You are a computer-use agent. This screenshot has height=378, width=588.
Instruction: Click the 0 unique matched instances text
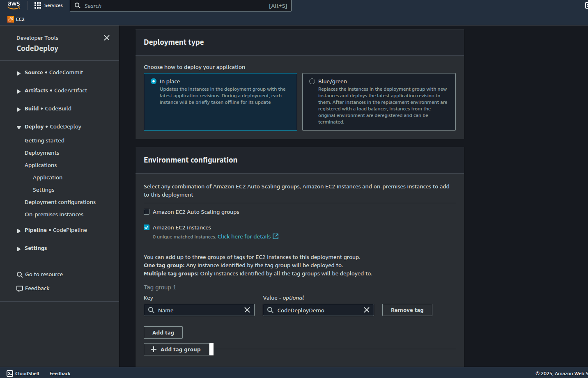(x=184, y=237)
